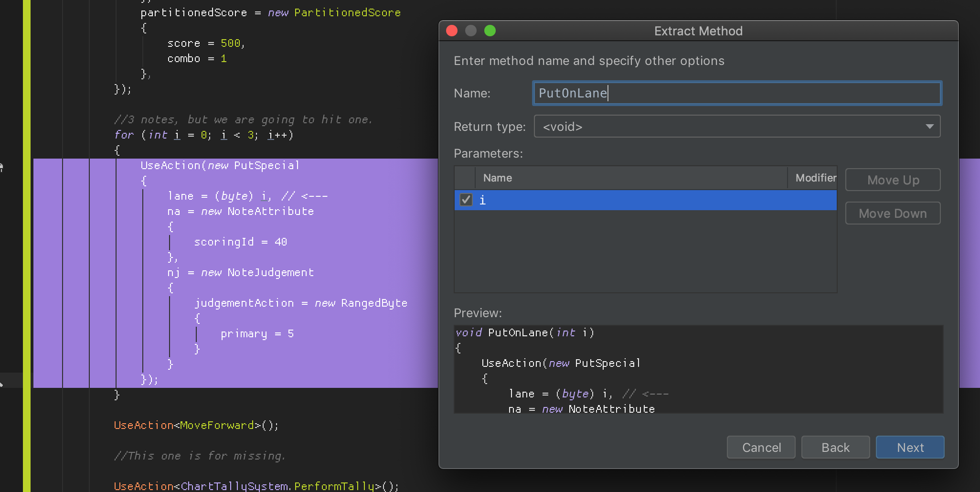The image size is (980, 492).
Task: Click the Name column header in Parameters
Action: click(x=631, y=178)
